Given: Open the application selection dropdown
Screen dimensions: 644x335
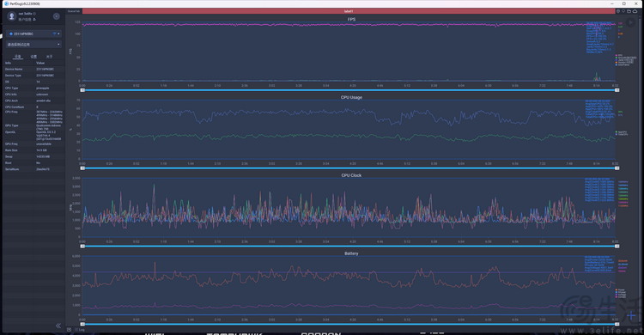Looking at the screenshot, I should [x=34, y=45].
